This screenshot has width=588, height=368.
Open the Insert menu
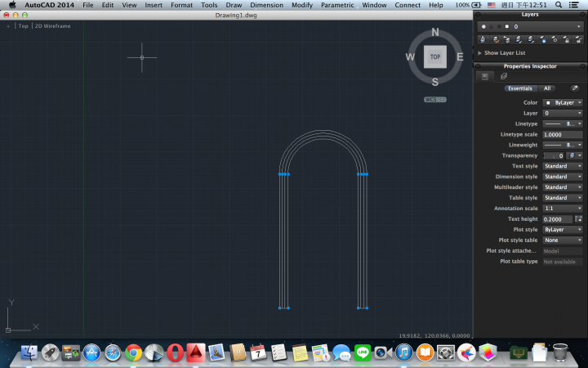pos(154,5)
